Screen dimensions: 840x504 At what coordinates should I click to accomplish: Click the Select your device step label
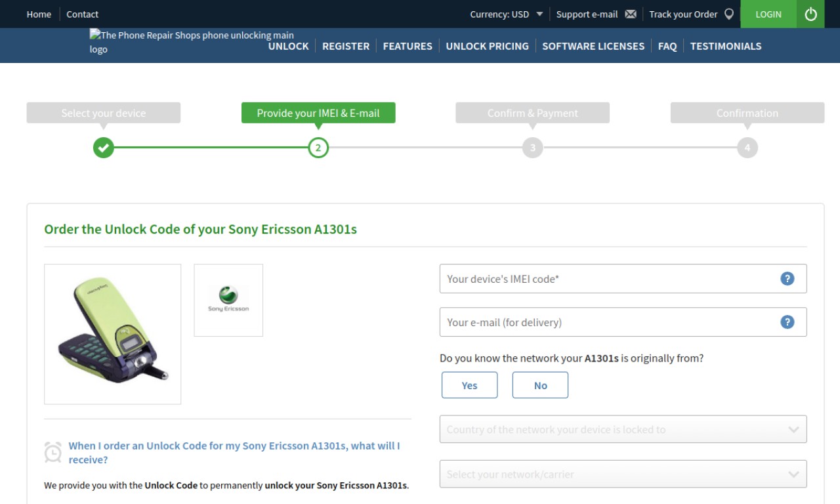point(103,113)
